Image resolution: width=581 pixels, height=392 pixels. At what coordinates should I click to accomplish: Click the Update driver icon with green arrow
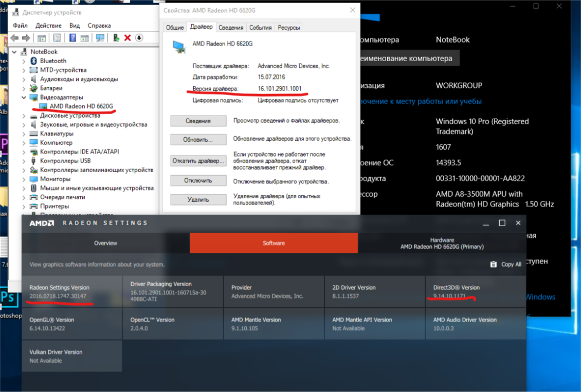pyautogui.click(x=116, y=38)
